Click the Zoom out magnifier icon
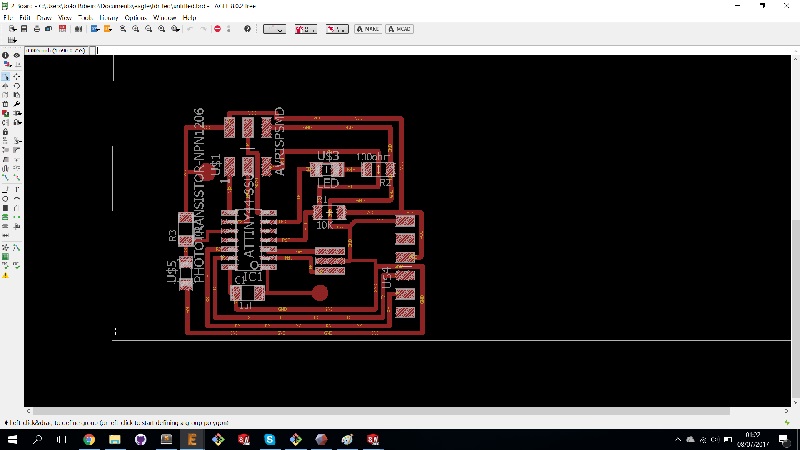800x450 pixels. [x=148, y=29]
